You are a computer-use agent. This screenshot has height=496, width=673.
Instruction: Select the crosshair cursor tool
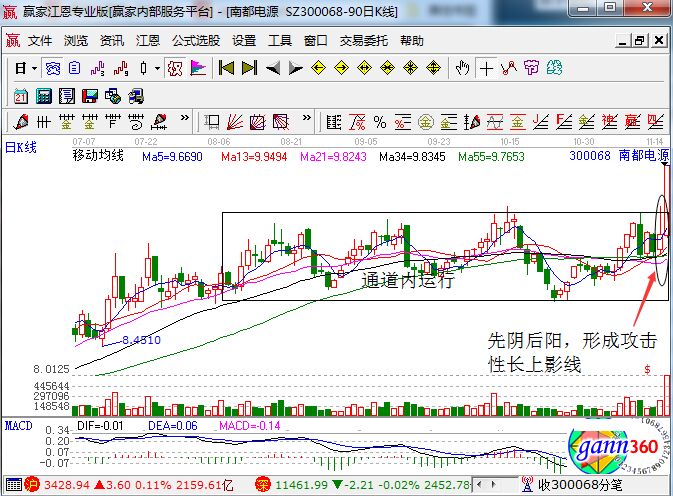tap(486, 68)
